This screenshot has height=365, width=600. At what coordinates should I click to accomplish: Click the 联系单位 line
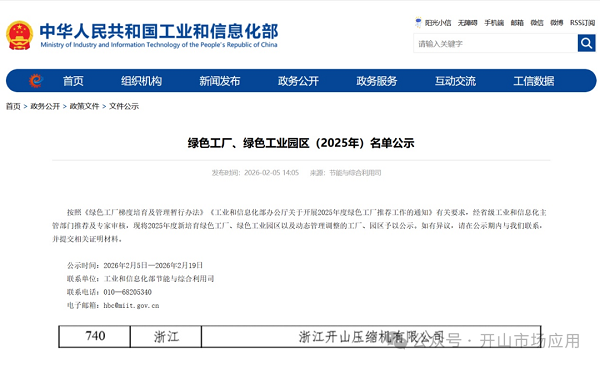point(140,279)
